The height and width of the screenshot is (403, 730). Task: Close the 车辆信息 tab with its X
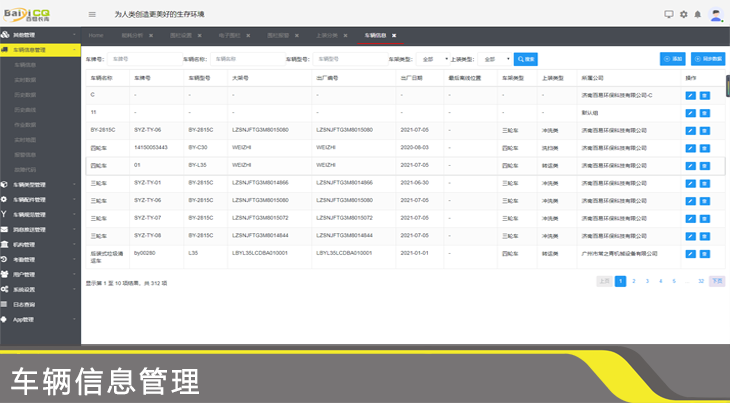(394, 35)
